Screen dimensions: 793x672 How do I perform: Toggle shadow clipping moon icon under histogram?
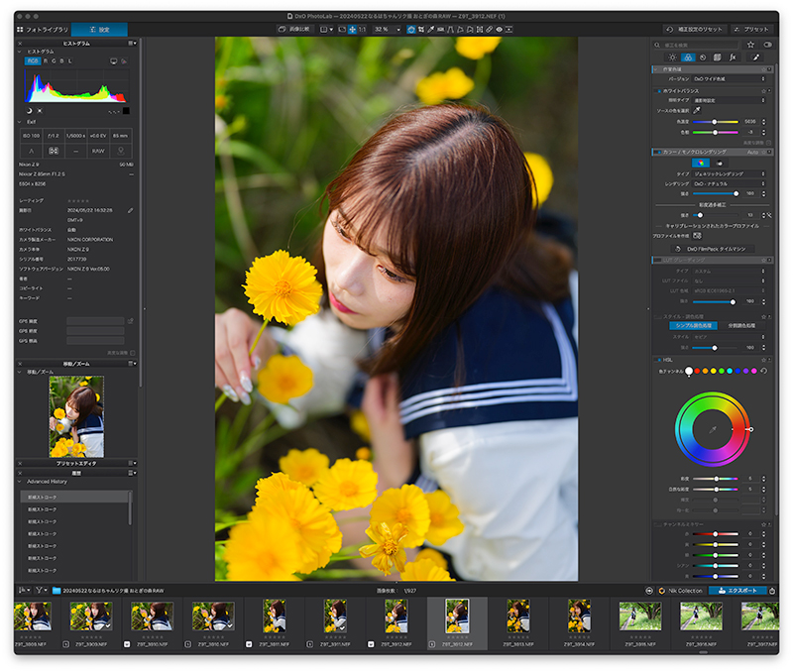(29, 111)
